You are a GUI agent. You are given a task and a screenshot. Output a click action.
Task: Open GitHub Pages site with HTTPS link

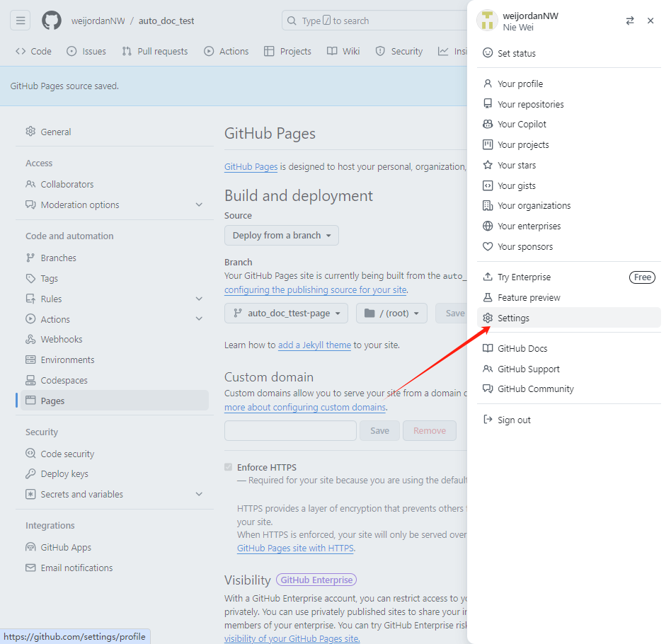pos(295,548)
